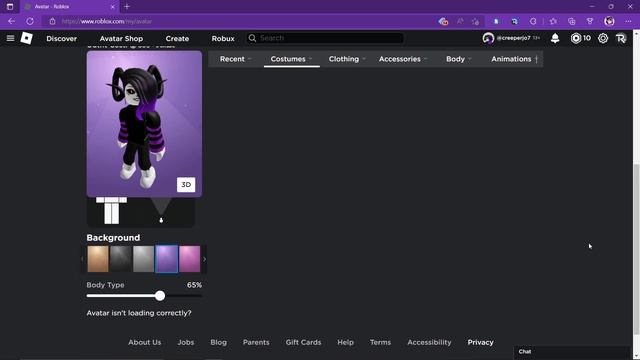Image resolution: width=640 pixels, height=360 pixels.
Task: Open the hamburger navigation menu
Action: click(x=10, y=38)
